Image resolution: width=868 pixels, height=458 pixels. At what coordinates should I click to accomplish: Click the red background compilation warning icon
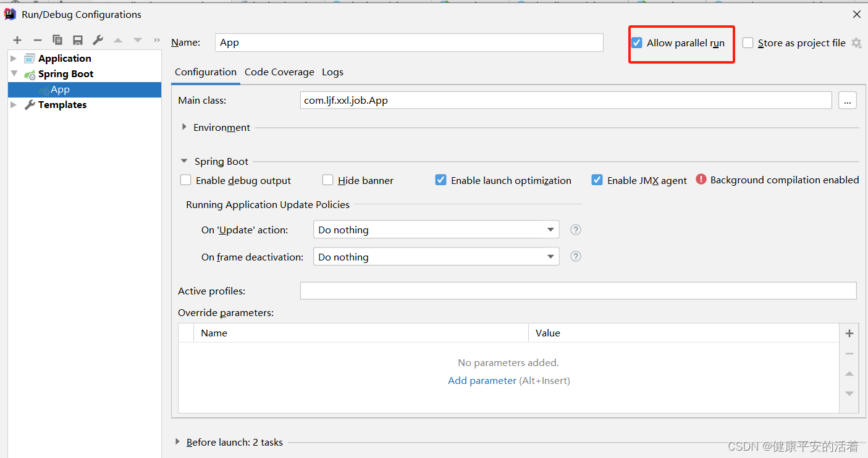point(701,179)
